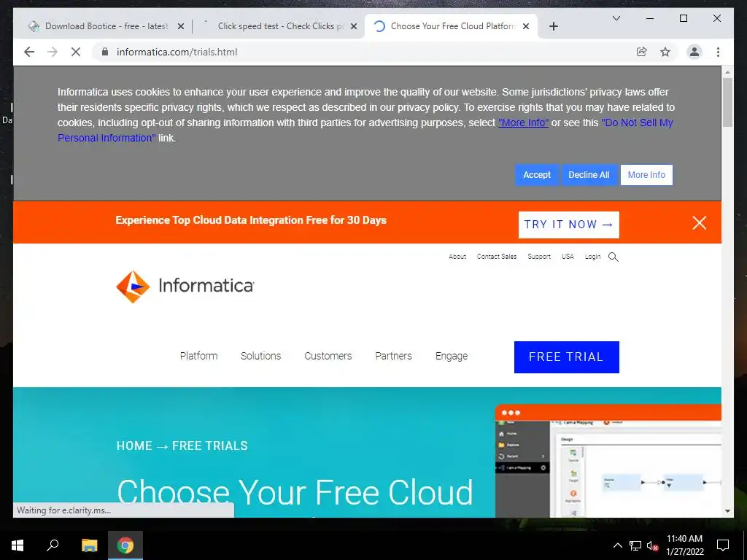Viewport: 747px width, 560px height.
Task: Open the Chrome profile avatar icon
Action: tap(694, 52)
